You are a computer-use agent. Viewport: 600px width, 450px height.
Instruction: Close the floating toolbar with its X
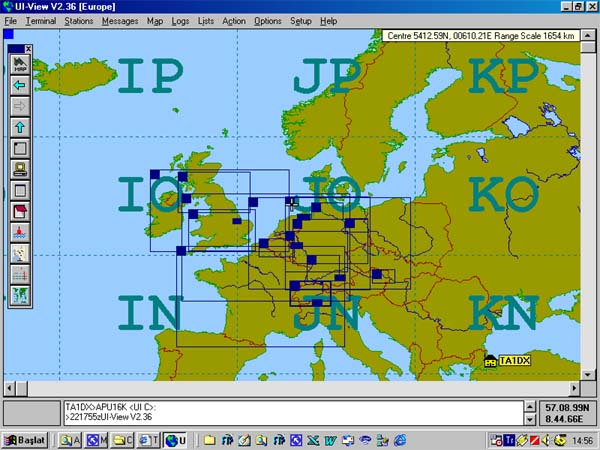pos(28,47)
